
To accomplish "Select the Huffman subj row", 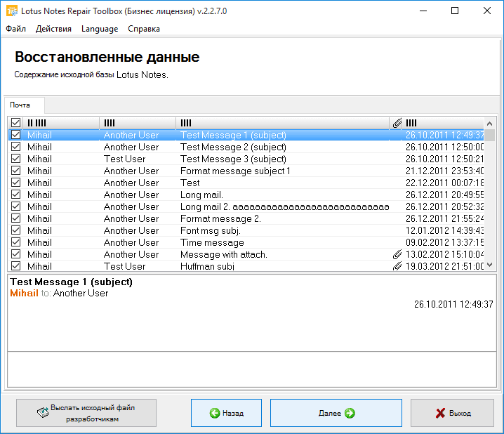I will [246, 266].
